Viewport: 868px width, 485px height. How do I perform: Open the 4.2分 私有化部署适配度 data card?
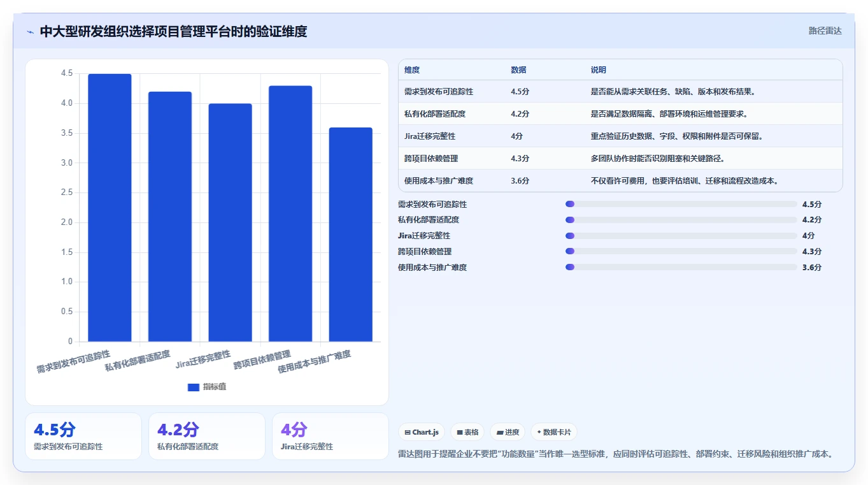point(207,436)
